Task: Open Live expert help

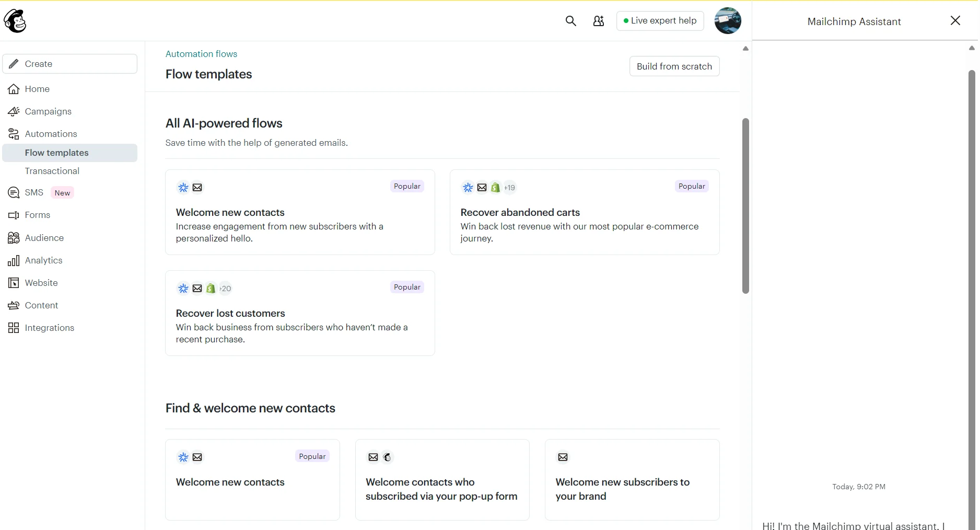Action: (660, 21)
